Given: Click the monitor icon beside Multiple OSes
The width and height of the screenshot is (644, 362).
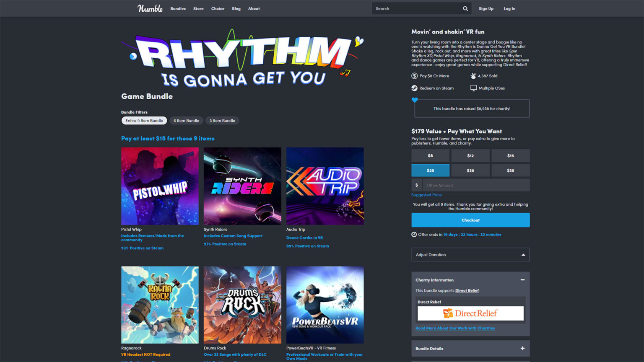Looking at the screenshot, I should coord(473,88).
